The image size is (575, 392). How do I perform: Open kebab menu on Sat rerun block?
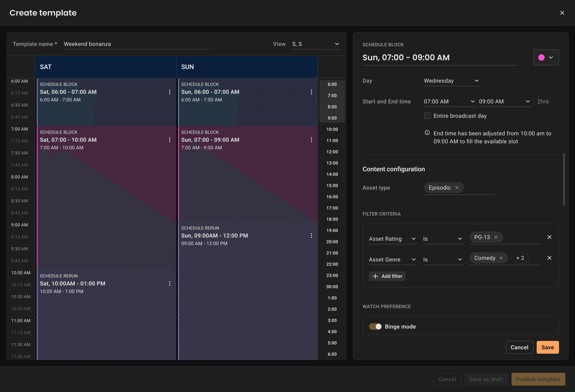click(170, 283)
